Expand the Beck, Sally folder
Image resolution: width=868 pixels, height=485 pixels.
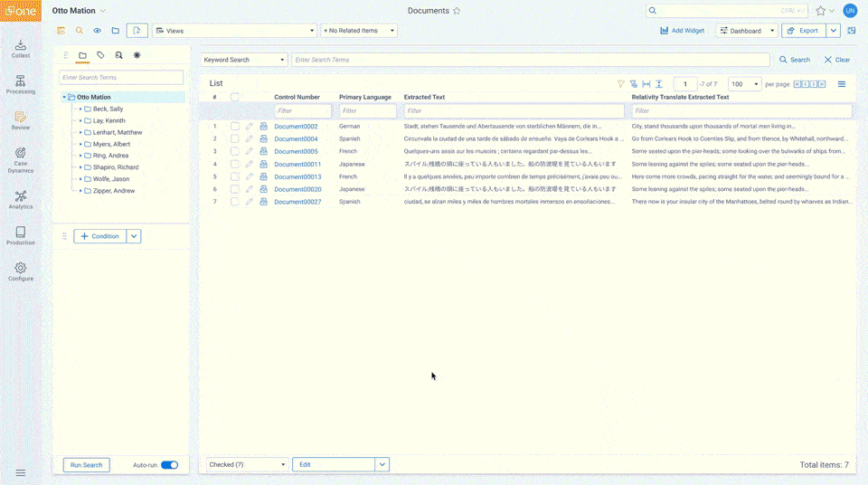(80, 109)
